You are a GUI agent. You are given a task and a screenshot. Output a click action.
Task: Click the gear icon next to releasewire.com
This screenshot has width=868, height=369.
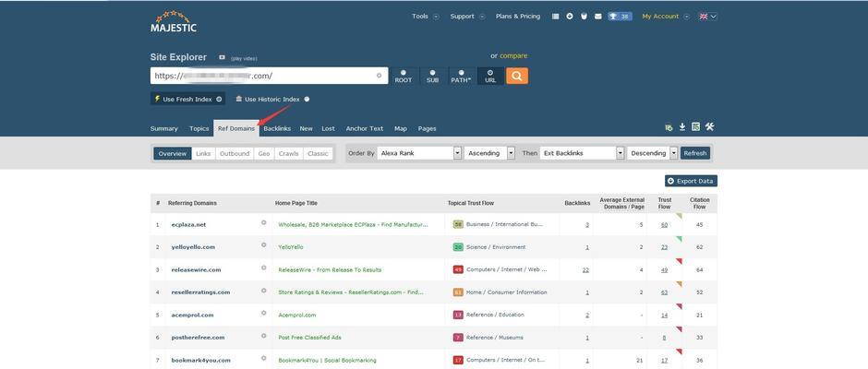click(x=263, y=268)
